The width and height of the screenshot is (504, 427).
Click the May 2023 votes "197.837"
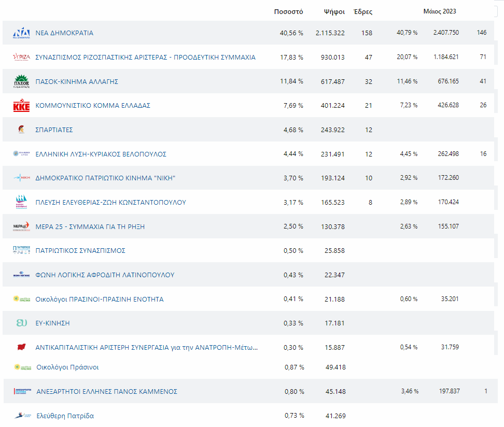pyautogui.click(x=450, y=391)
